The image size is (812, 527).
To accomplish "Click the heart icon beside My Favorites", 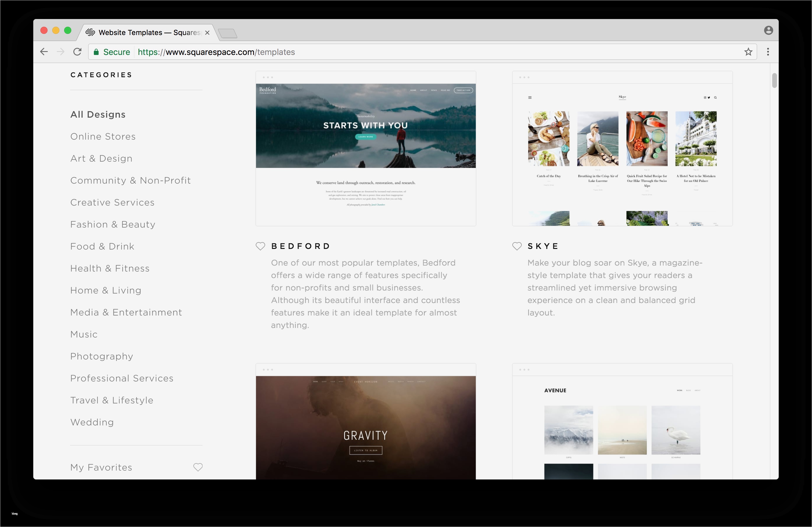I will point(198,467).
